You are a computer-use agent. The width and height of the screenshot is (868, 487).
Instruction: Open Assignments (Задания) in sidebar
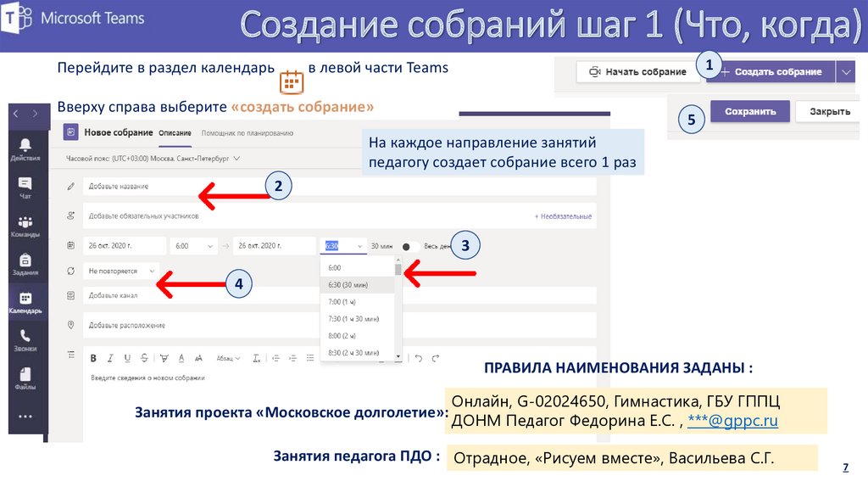pos(25,264)
